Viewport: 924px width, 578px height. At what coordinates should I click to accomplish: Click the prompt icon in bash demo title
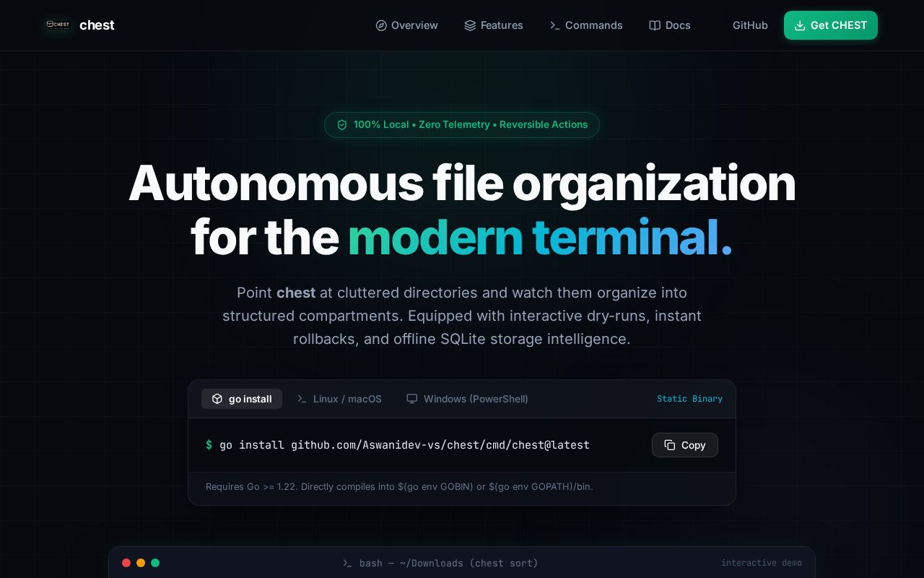(347, 563)
